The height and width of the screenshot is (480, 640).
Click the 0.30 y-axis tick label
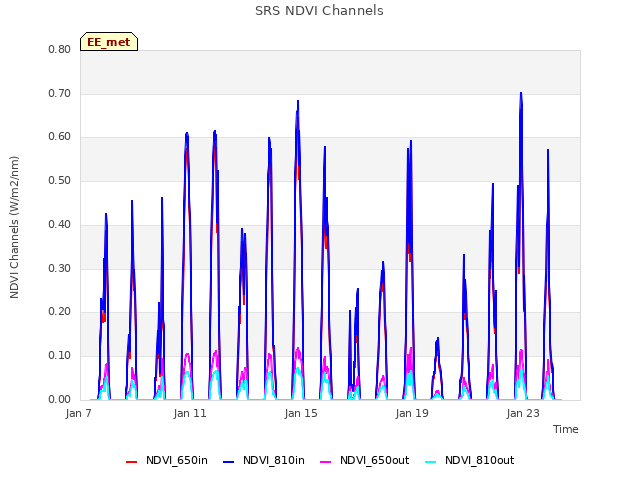60,269
